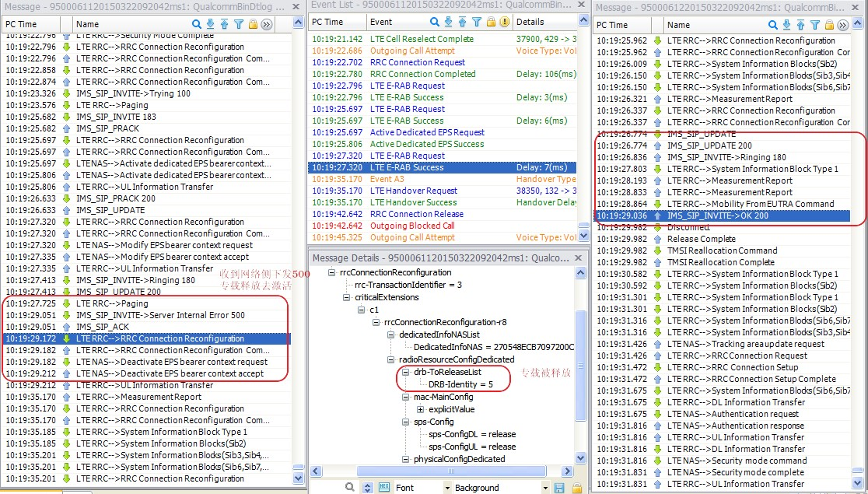Click search icon in Event List toolbar
This screenshot has height=494, width=868.
(x=435, y=22)
